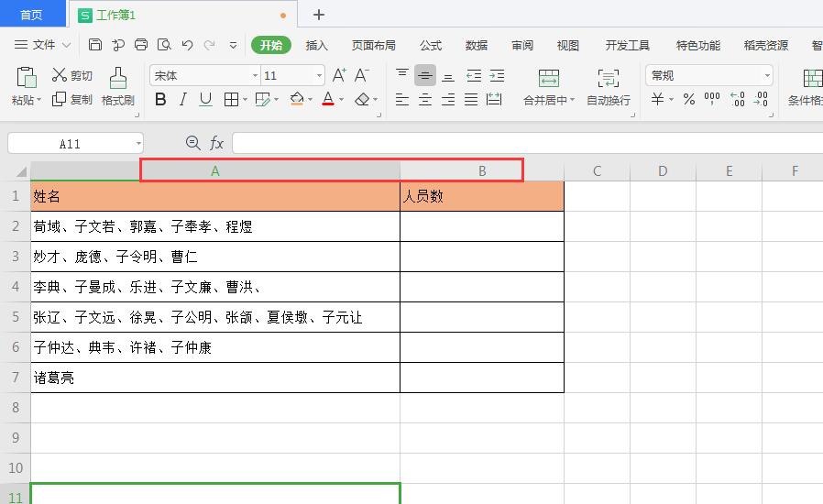Apply red font color A icon

(328, 99)
